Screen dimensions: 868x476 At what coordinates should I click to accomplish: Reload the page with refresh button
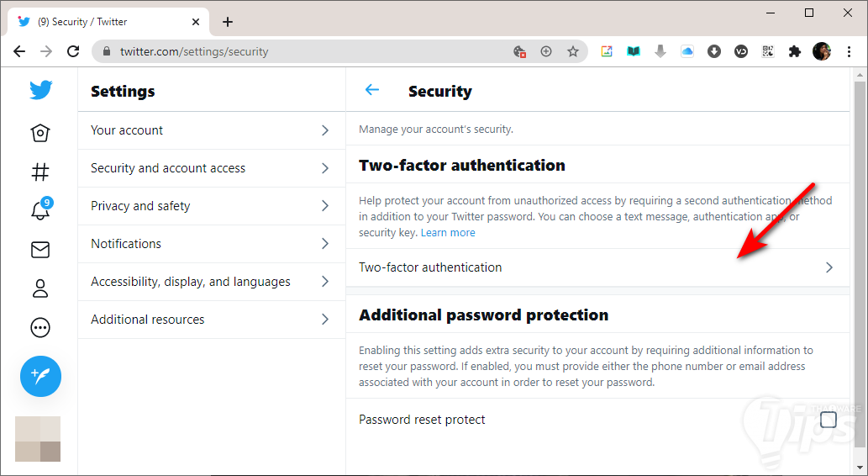pos(73,51)
